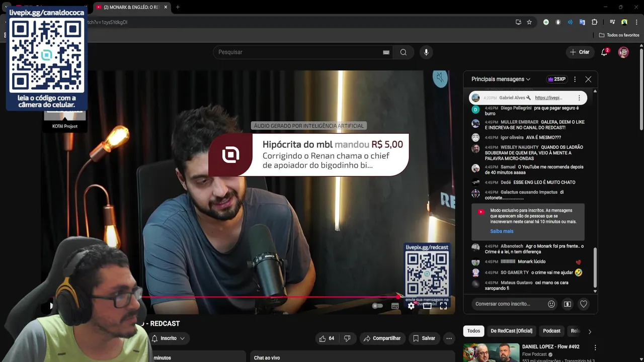Image resolution: width=644 pixels, height=362 pixels.
Task: Open the white hand extension icon
Action: [x=558, y=22]
